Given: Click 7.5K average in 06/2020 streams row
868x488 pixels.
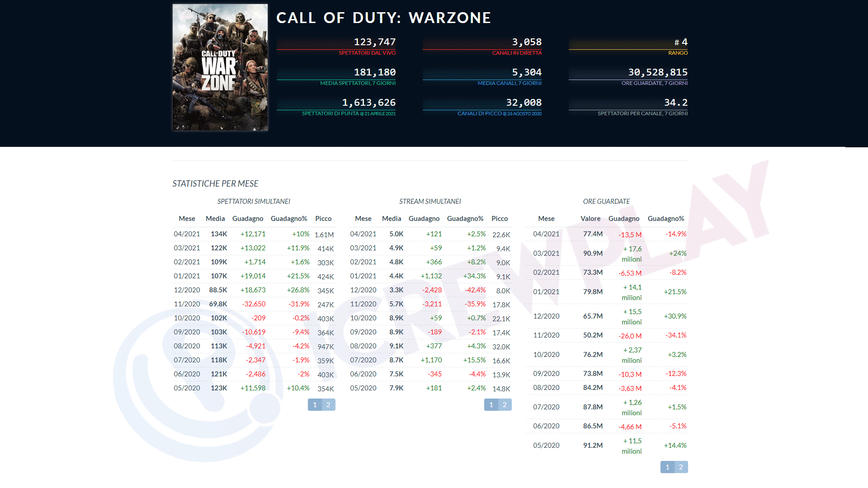Looking at the screenshot, I should [396, 374].
